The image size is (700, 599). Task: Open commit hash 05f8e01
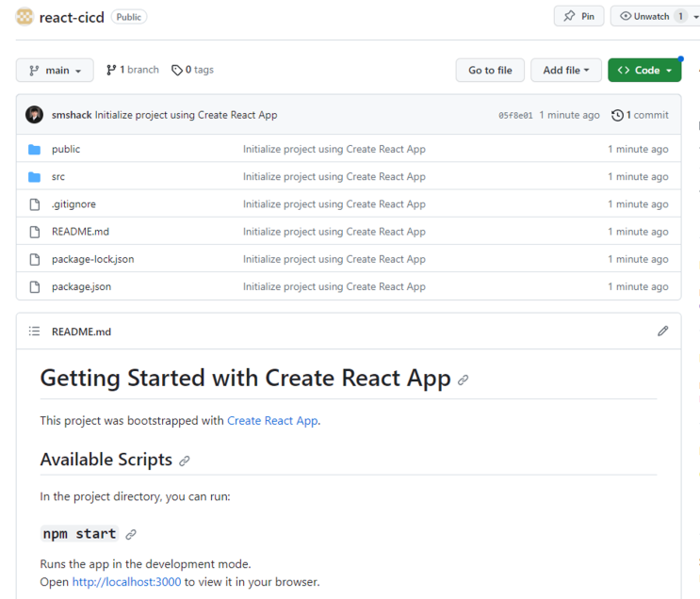pyautogui.click(x=515, y=115)
